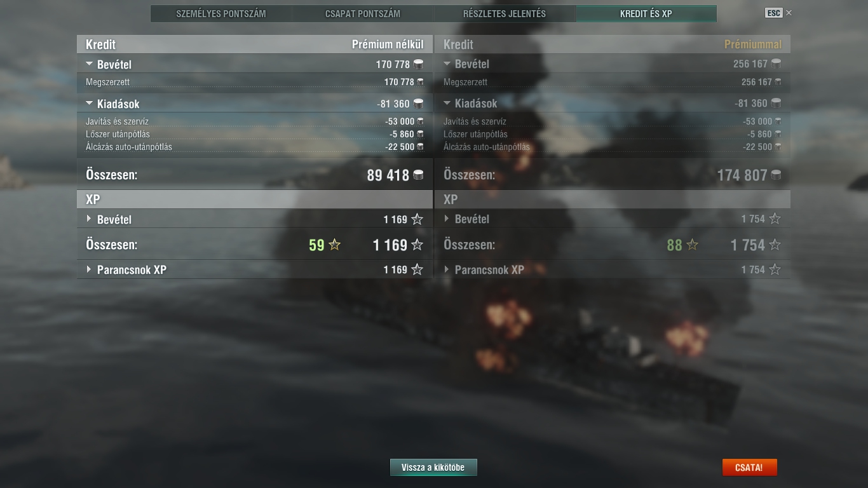
Task: Expand the premium Parancsnok XP row
Action: [x=447, y=269]
